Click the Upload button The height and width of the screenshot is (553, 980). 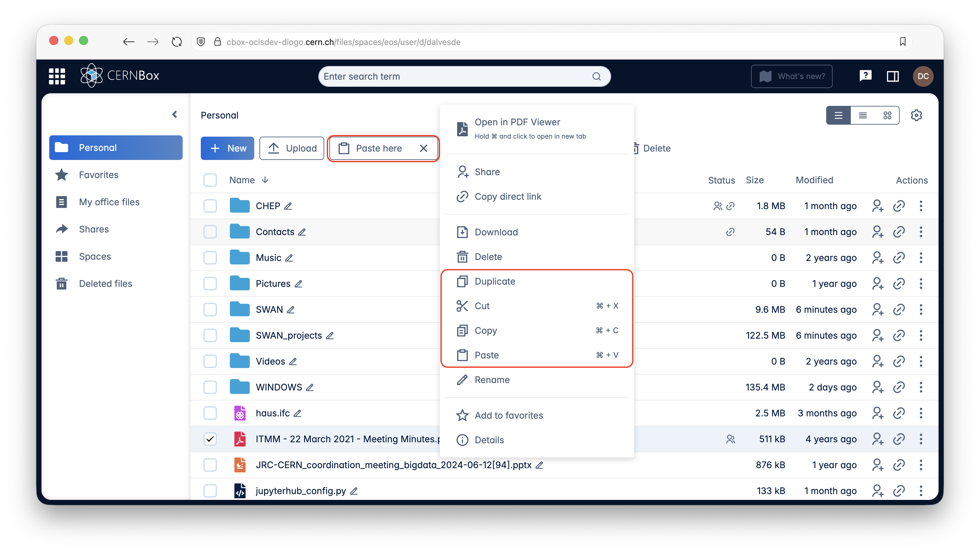point(292,148)
